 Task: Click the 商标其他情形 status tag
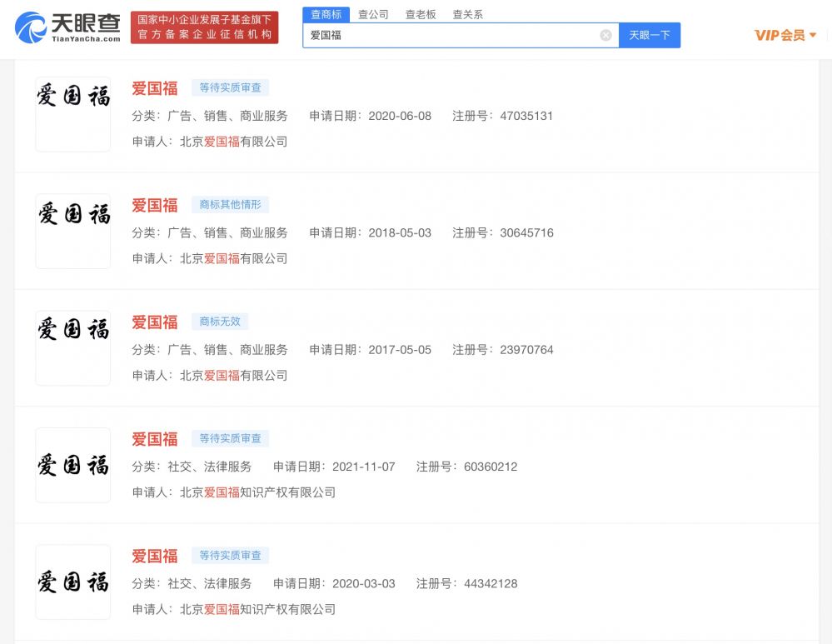click(230, 204)
